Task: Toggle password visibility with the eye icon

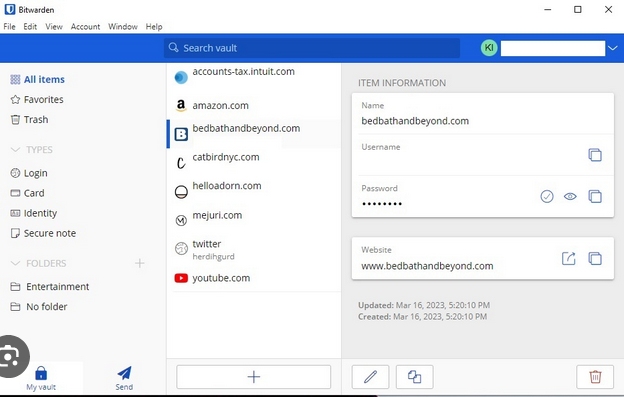Action: pos(570,196)
